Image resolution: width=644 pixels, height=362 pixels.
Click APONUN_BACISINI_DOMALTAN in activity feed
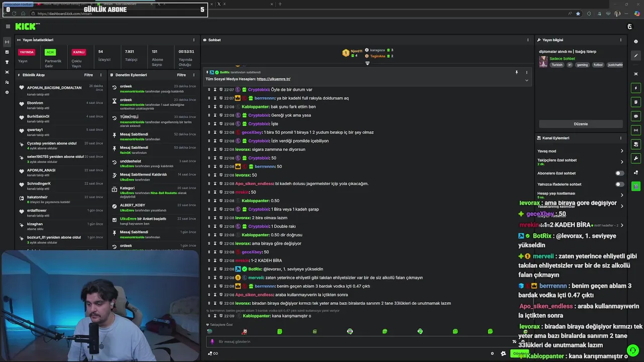54,87
